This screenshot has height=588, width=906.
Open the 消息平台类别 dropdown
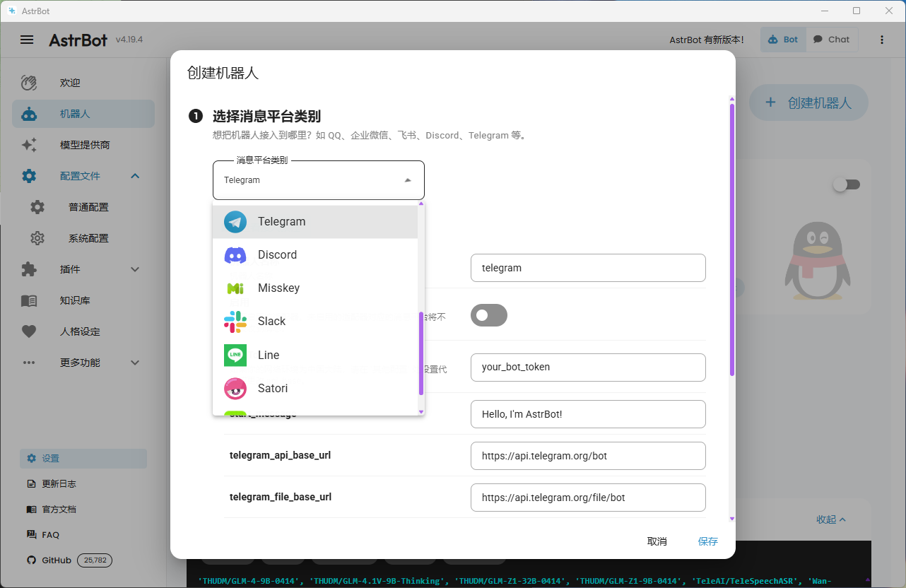[319, 180]
